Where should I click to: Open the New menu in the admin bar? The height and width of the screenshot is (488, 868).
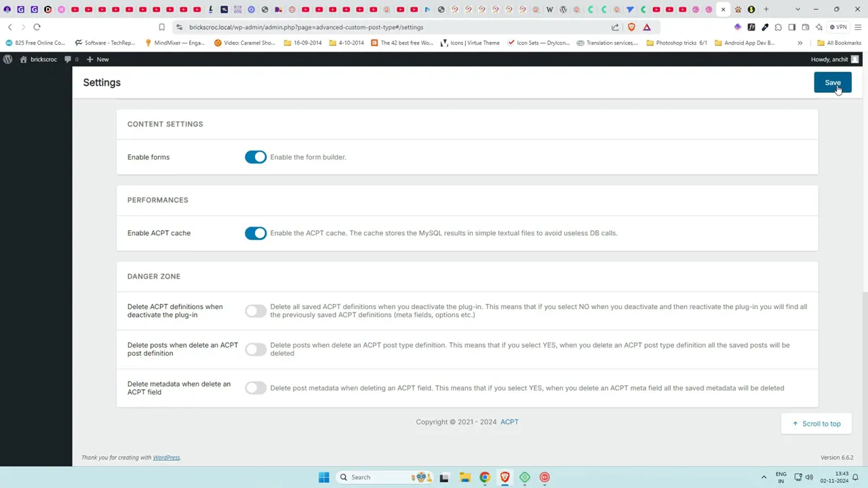[98, 59]
